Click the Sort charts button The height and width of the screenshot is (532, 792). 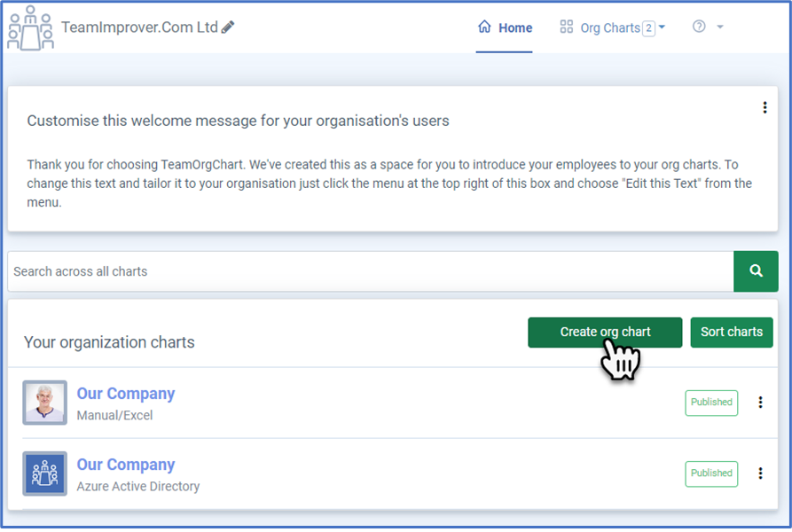click(x=732, y=332)
